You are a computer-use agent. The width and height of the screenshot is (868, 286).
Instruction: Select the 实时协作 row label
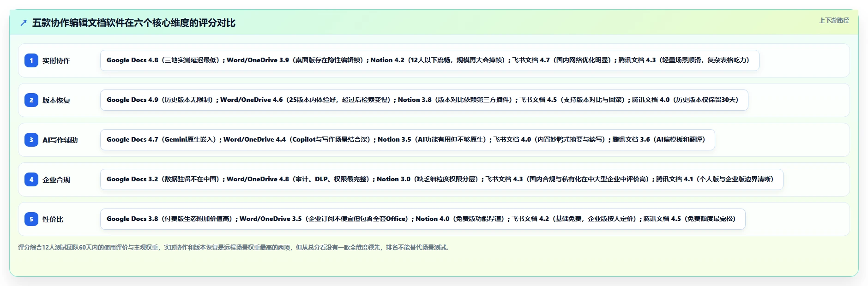click(56, 60)
